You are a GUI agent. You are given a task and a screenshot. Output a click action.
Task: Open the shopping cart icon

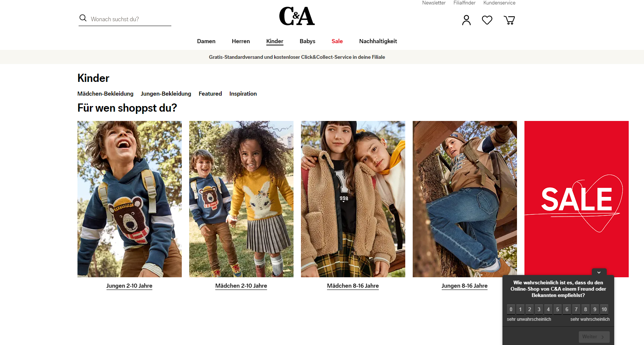(x=509, y=20)
